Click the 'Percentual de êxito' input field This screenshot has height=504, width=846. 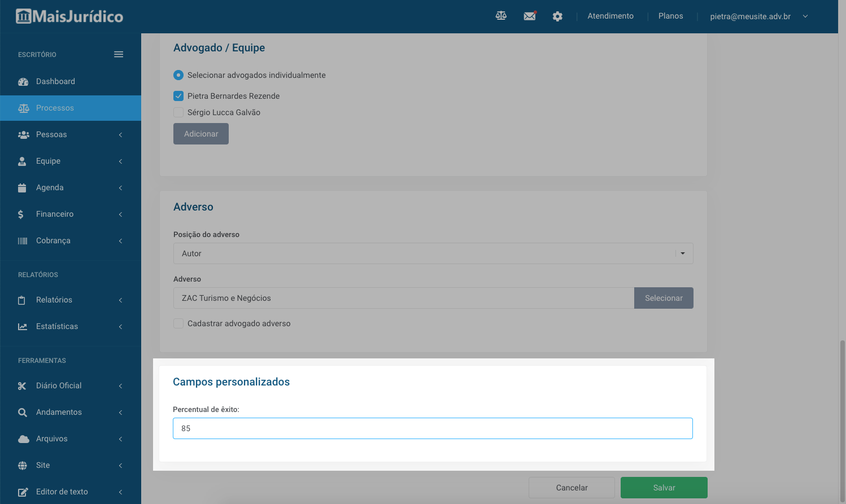click(x=433, y=428)
